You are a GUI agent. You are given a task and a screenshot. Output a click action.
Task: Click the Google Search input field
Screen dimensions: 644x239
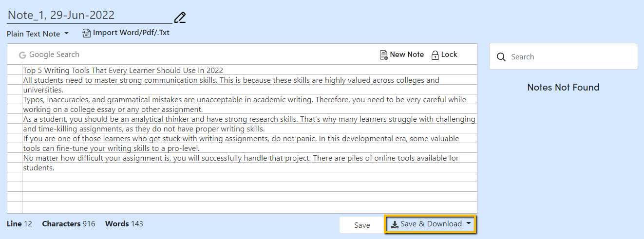point(54,55)
